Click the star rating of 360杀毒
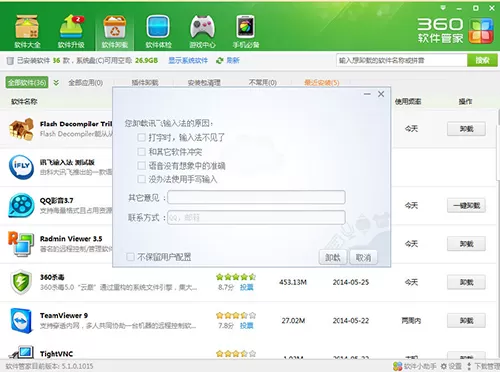 point(236,277)
